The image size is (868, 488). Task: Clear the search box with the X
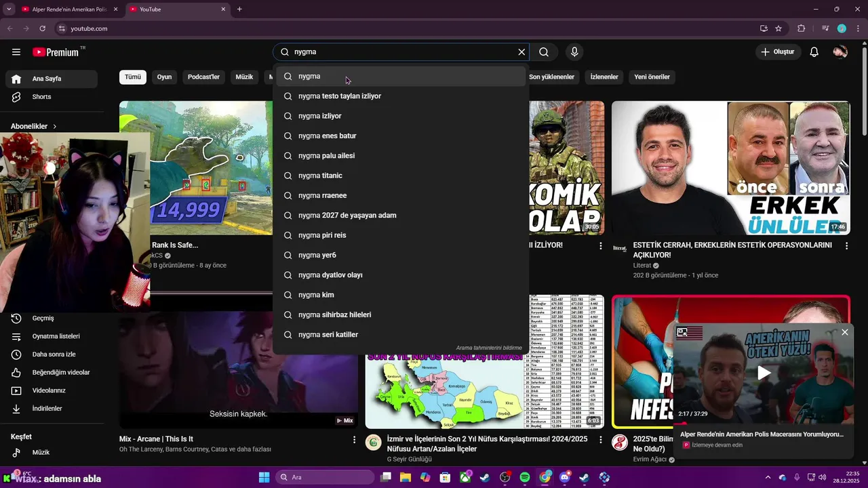[x=521, y=52]
